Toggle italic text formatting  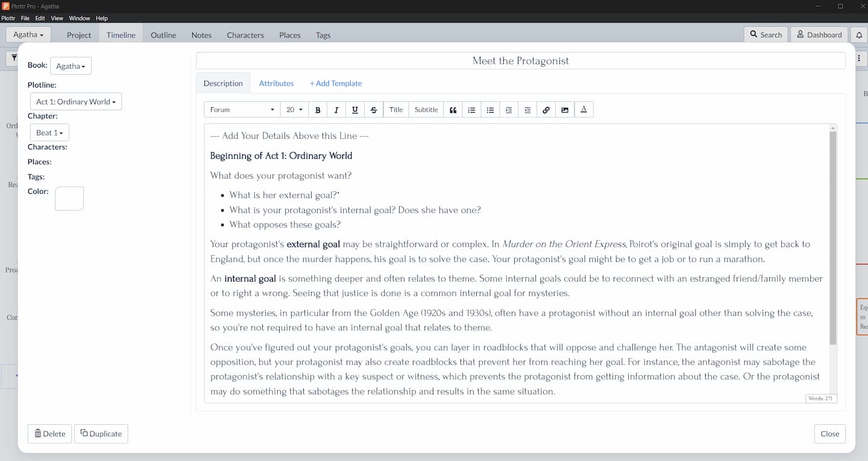[x=336, y=109]
